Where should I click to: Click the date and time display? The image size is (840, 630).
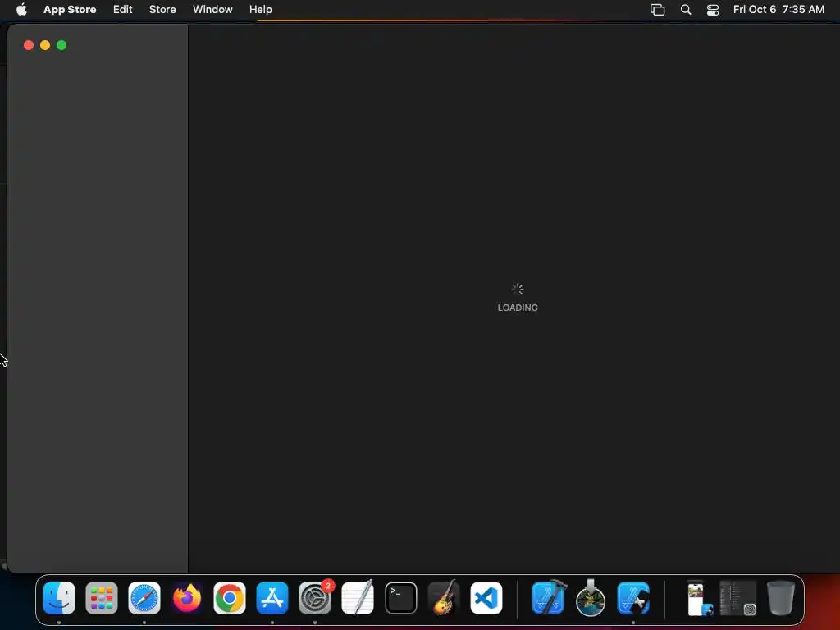click(778, 9)
